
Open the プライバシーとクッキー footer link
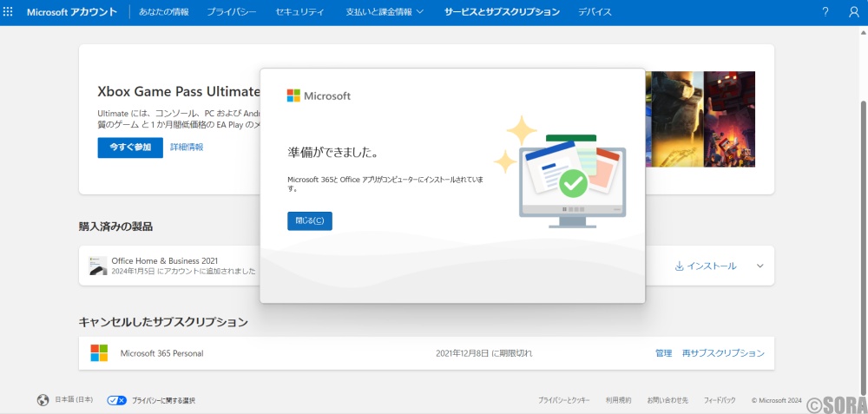tap(564, 400)
